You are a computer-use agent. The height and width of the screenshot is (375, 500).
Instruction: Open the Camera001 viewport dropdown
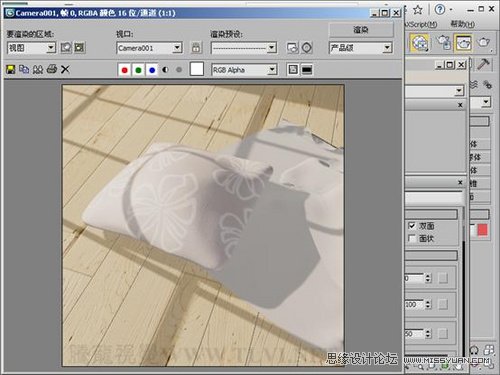(x=149, y=48)
